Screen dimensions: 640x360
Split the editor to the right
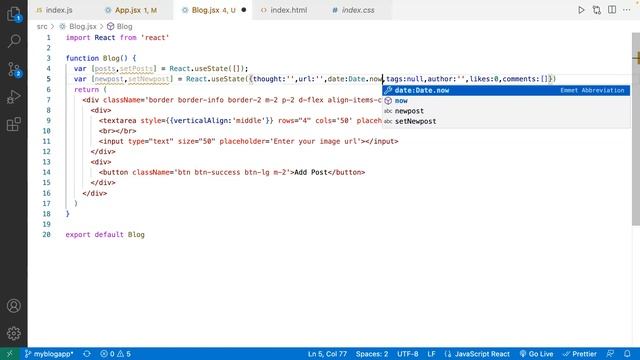pyautogui.click(x=612, y=10)
